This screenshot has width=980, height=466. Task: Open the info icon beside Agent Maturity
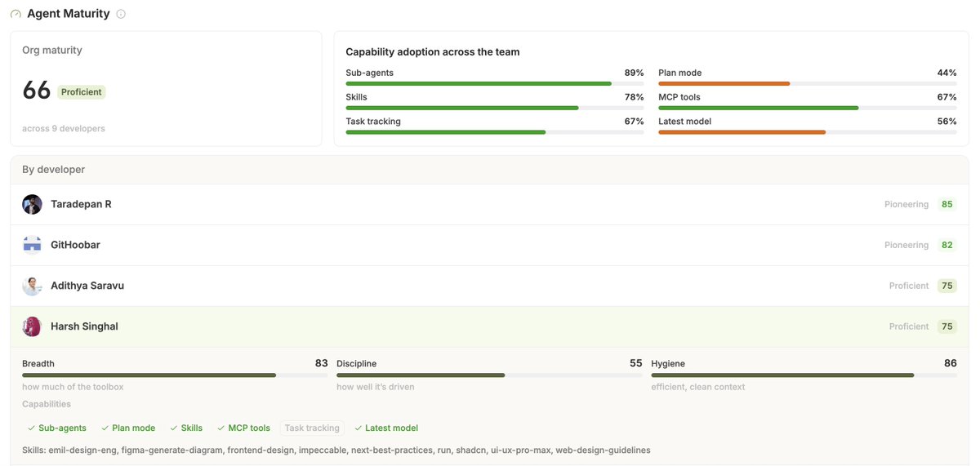[121, 14]
